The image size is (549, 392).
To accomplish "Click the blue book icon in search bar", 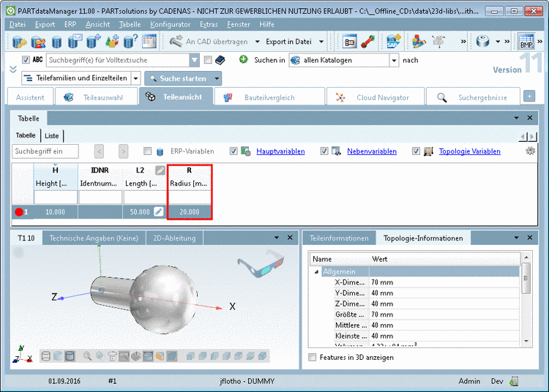I will coord(220,60).
